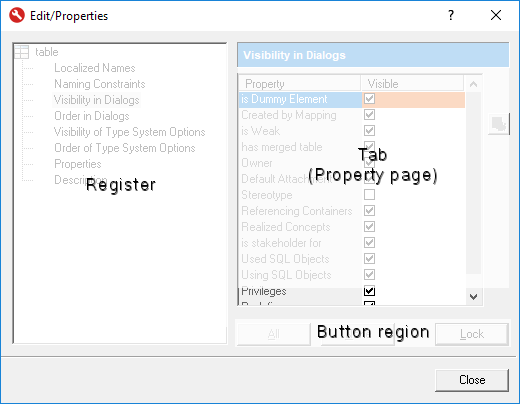Toggle Created by Mapping checkbox
Viewport: 520px width, 404px height.
point(369,115)
